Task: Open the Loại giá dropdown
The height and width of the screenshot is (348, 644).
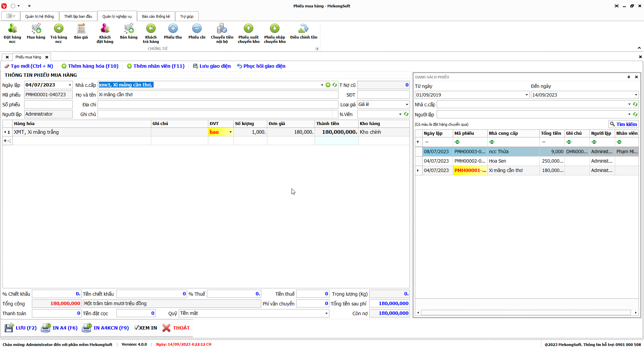Action: coord(407,105)
